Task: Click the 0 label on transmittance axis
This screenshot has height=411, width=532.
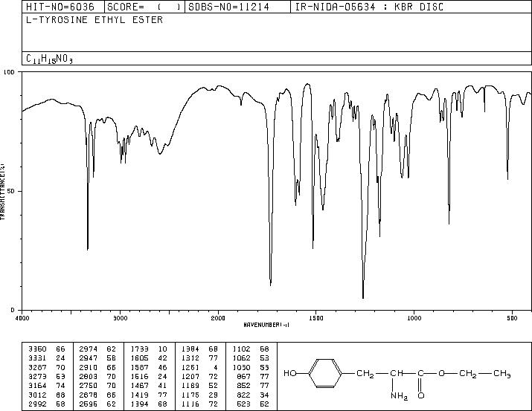Action: click(x=13, y=310)
